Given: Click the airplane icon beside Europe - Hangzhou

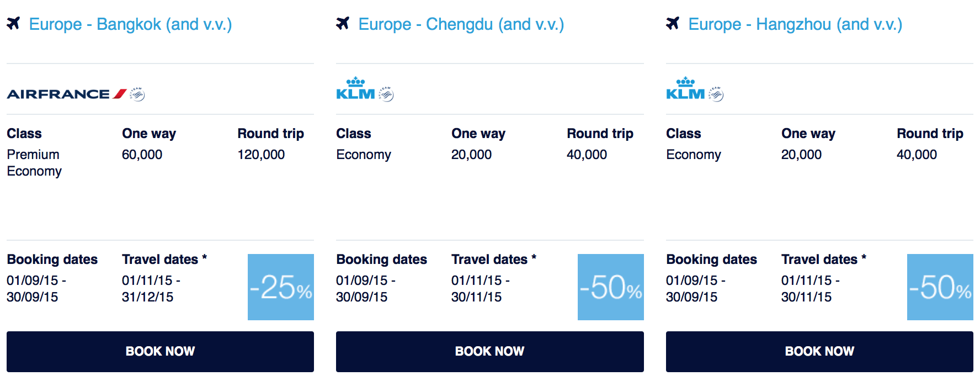Looking at the screenshot, I should 673,23.
